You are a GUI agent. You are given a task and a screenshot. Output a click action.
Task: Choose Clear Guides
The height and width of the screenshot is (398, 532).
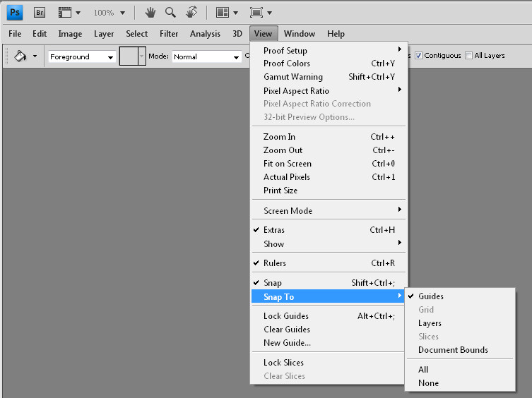pyautogui.click(x=329, y=329)
